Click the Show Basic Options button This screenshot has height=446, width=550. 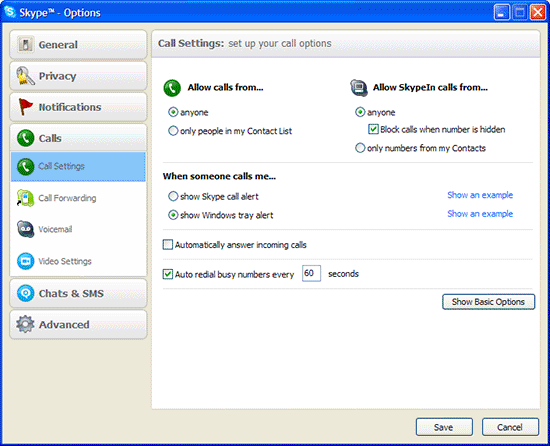click(x=488, y=302)
